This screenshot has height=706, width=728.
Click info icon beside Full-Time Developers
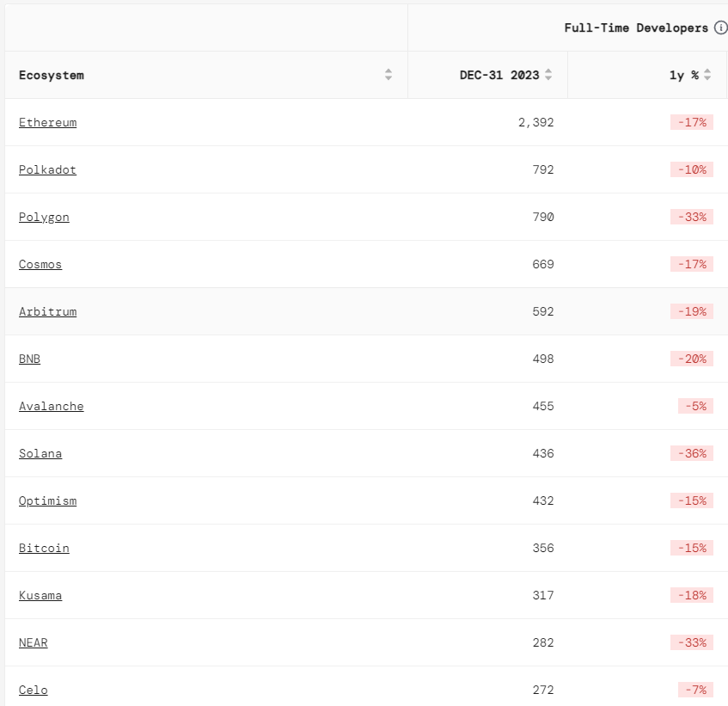(720, 28)
